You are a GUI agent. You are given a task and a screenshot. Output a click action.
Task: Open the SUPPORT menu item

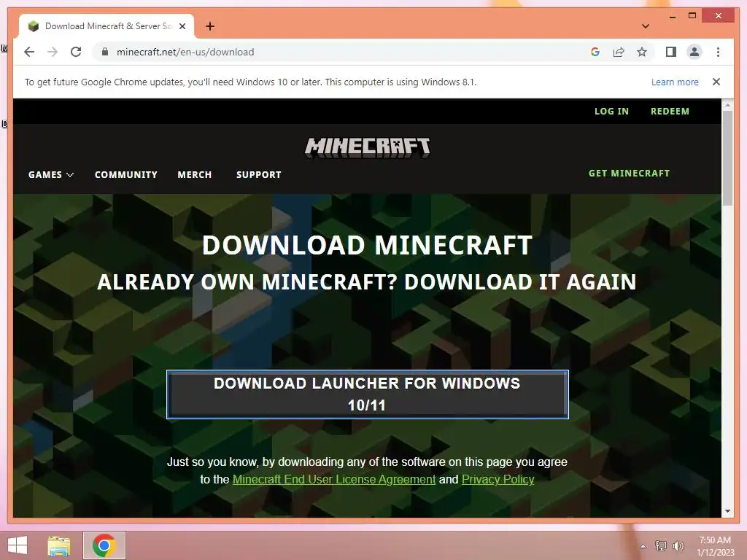[x=259, y=175]
